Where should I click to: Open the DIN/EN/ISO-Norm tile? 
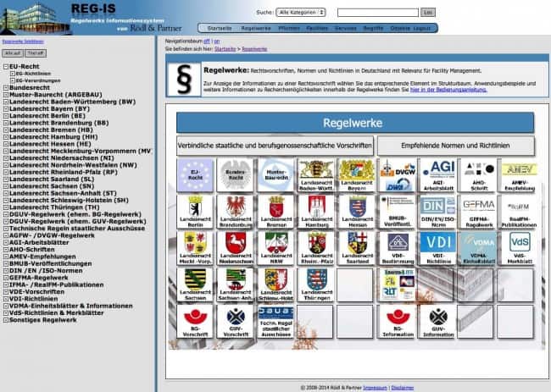click(438, 212)
